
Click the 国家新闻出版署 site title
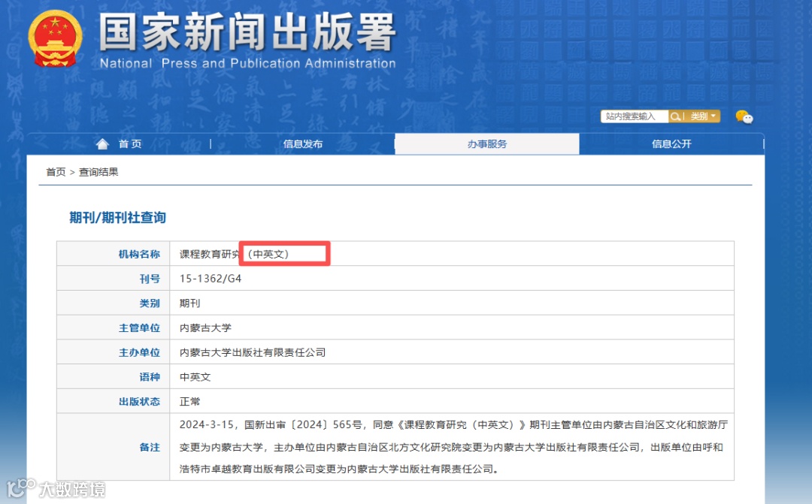click(x=247, y=32)
